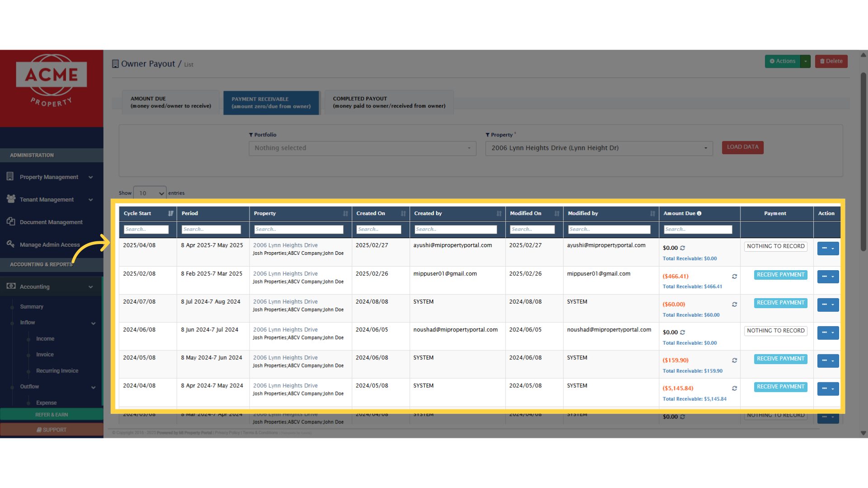The height and width of the screenshot is (488, 868).
Task: Click the green Actions button
Action: pyautogui.click(x=783, y=61)
